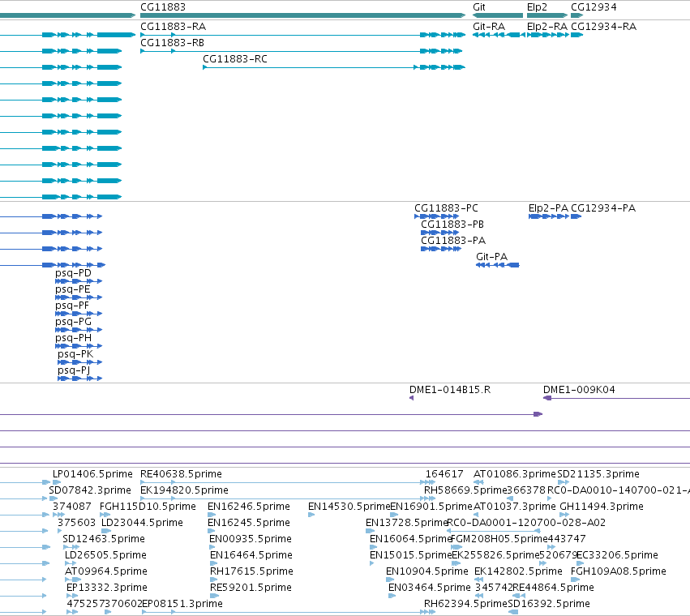
Task: Select the RE40638.5prime EST label
Action: (x=181, y=474)
